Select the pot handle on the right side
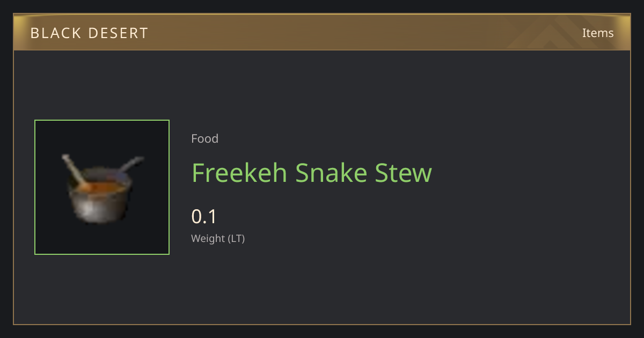Image resolution: width=644 pixels, height=338 pixels. point(131,164)
